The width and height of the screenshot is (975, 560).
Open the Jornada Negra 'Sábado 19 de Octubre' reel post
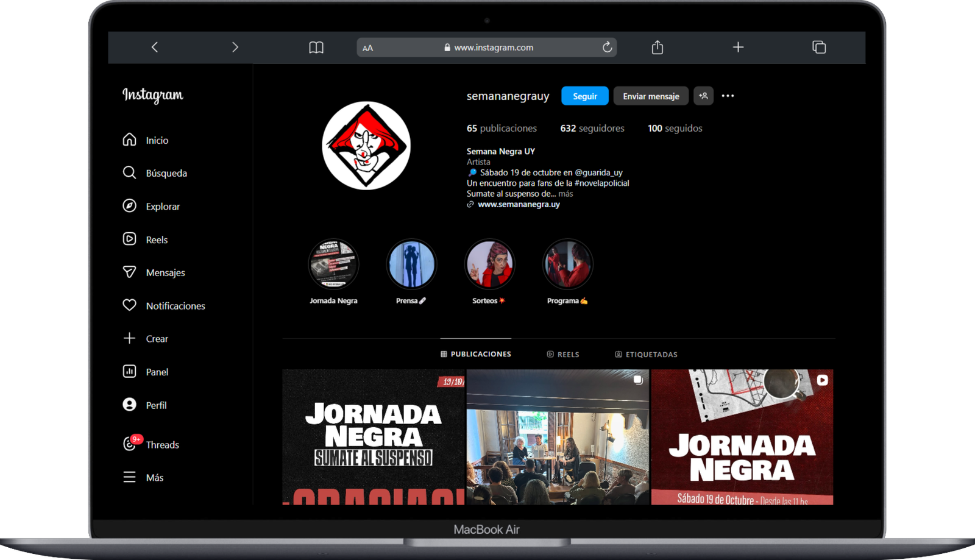[x=742, y=437]
